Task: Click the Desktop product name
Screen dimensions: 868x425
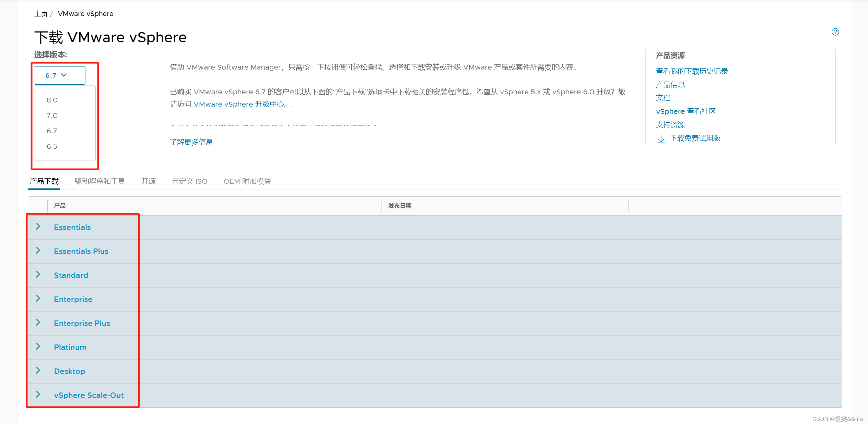Action: pos(70,371)
